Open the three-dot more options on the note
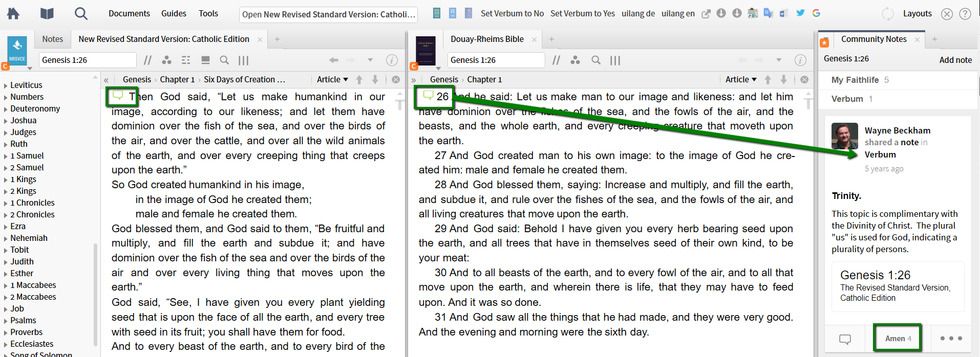This screenshot has height=357, width=980. [x=951, y=338]
